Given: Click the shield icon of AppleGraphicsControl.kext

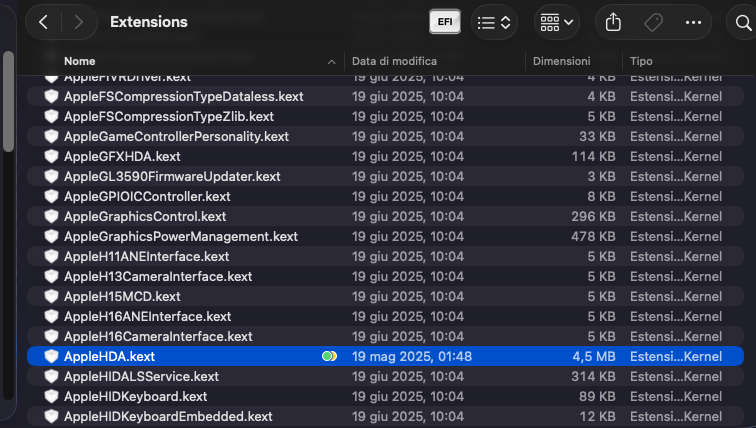Looking at the screenshot, I should [x=51, y=216].
